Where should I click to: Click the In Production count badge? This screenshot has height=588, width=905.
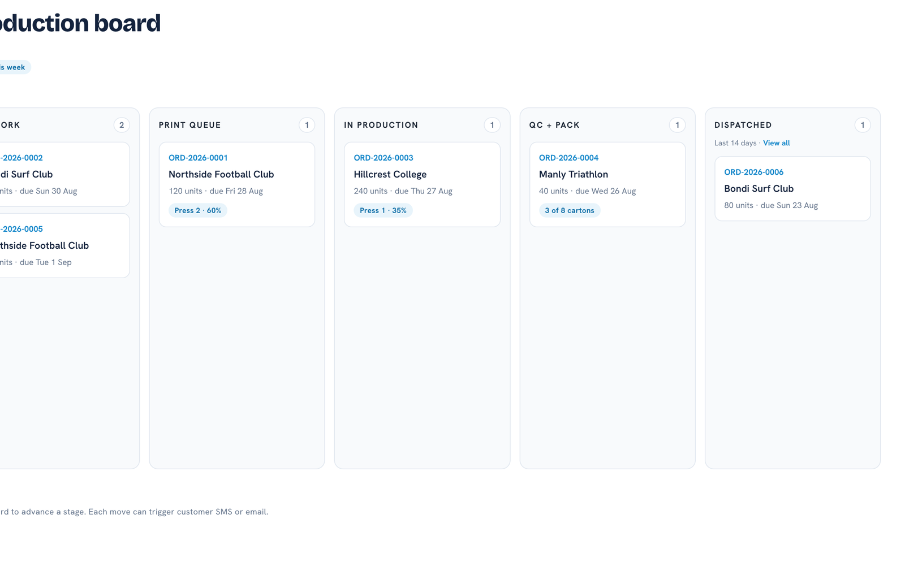coord(492,125)
